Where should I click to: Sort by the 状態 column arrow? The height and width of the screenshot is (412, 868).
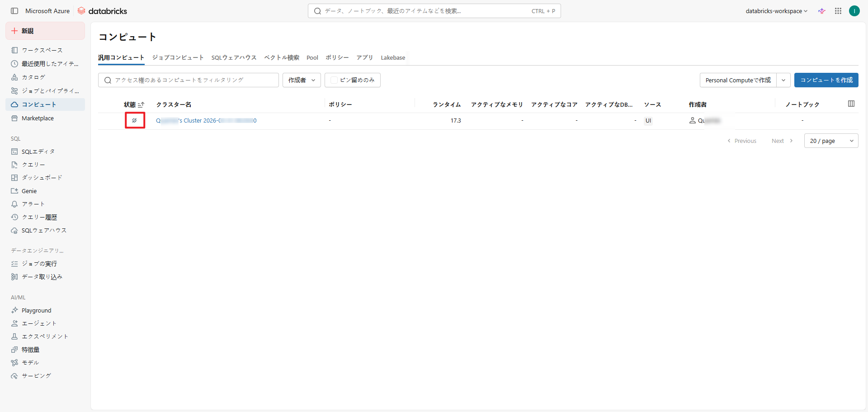(141, 104)
